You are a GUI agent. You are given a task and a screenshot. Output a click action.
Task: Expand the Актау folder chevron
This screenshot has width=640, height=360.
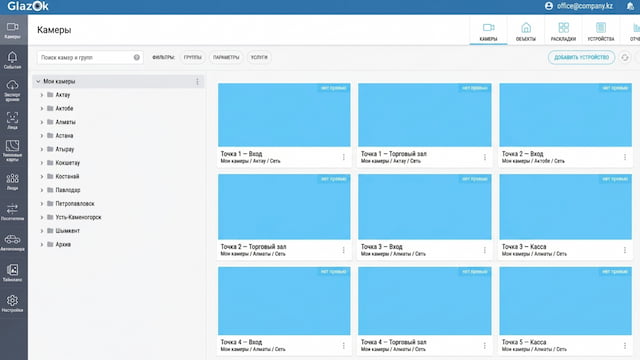42,95
